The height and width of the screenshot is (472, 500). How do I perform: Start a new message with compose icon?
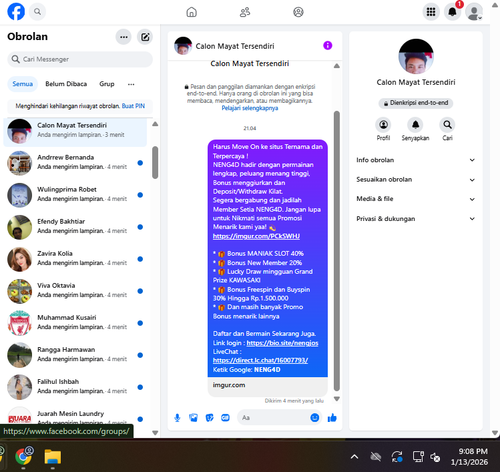point(145,37)
